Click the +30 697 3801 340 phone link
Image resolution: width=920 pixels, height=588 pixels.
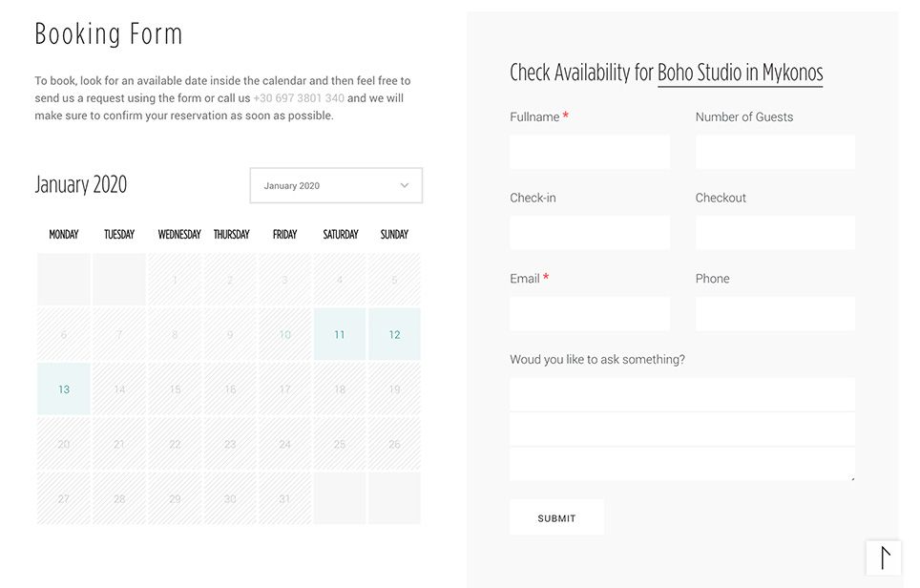[x=299, y=98]
